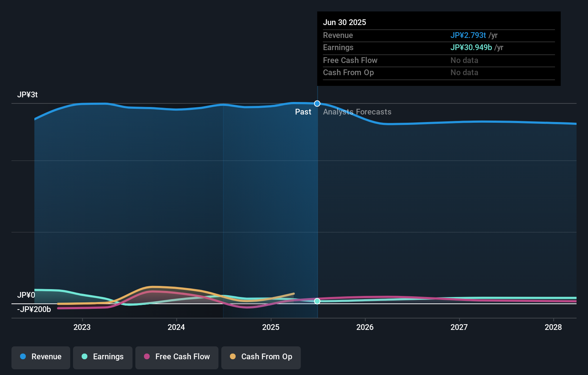The width and height of the screenshot is (588, 375).
Task: Click the JP¥2.793t revenue value in the tooltip
Action: tap(468, 35)
